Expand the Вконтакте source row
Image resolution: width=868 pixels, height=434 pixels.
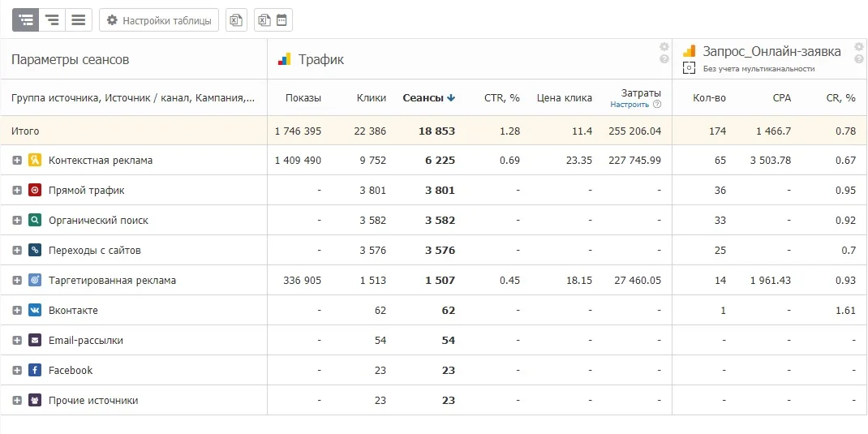(16, 311)
